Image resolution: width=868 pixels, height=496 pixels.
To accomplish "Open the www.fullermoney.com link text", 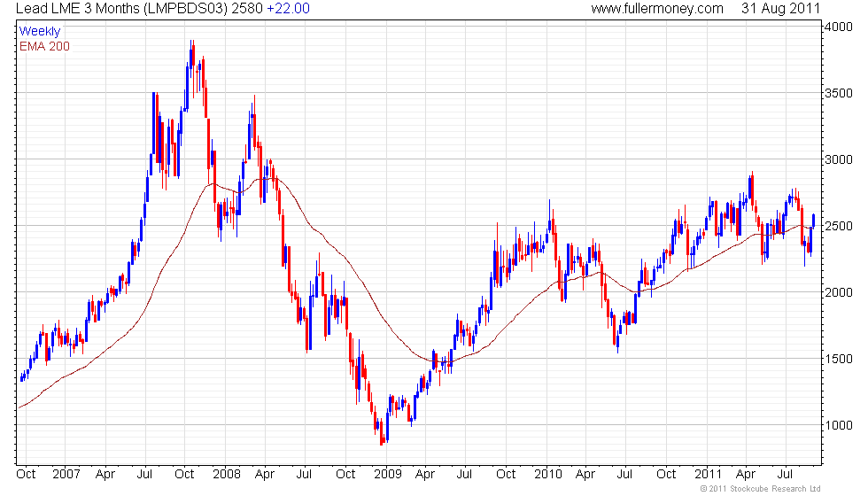I will 657,9.
